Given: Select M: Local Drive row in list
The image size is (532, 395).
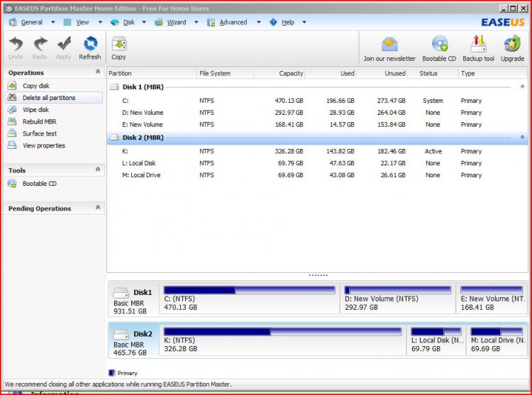Looking at the screenshot, I should 317,175.
